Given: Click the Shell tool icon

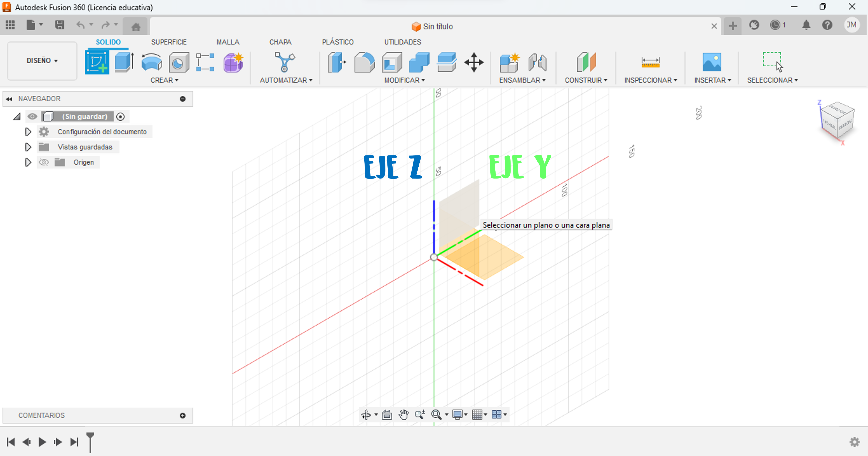Looking at the screenshot, I should click(392, 62).
